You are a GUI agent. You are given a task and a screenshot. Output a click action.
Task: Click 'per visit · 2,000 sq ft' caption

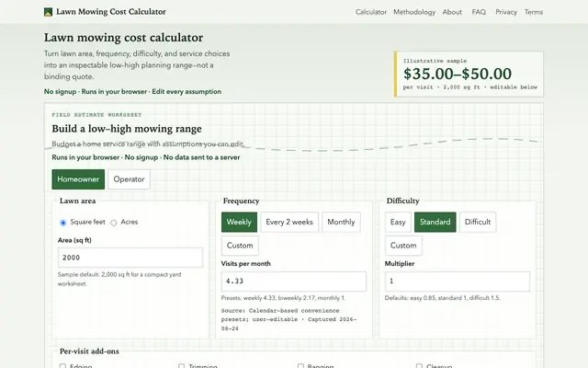pos(469,87)
